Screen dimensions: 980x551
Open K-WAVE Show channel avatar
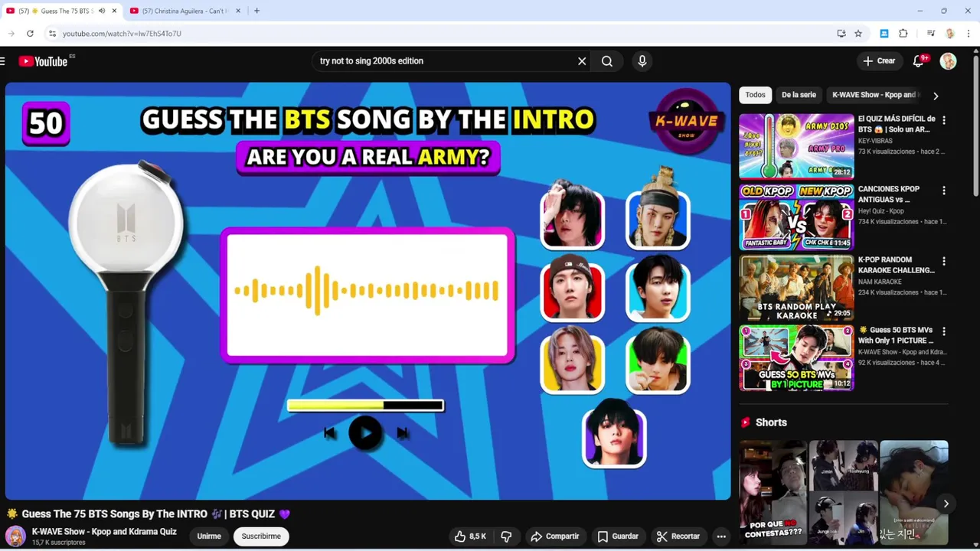tap(15, 536)
